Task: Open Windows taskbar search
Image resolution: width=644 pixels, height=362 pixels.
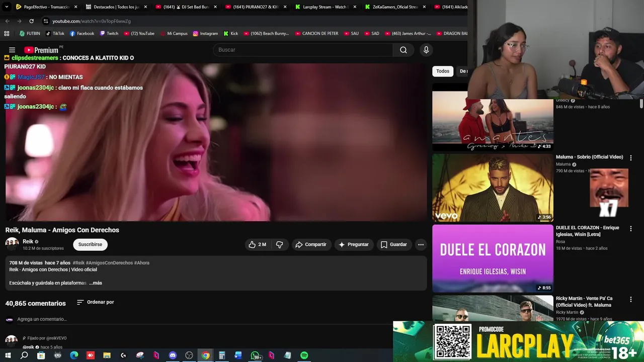Action: pyautogui.click(x=24, y=355)
